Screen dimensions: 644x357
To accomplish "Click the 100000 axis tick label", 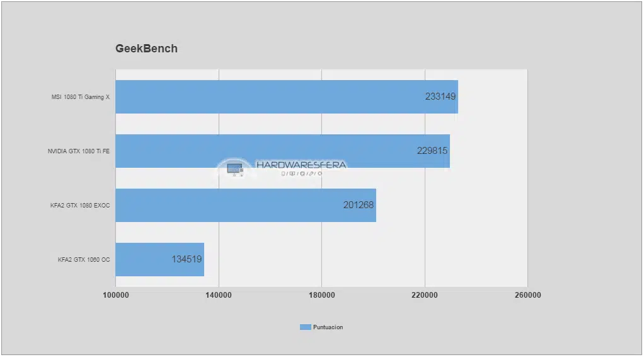I will click(x=116, y=295).
